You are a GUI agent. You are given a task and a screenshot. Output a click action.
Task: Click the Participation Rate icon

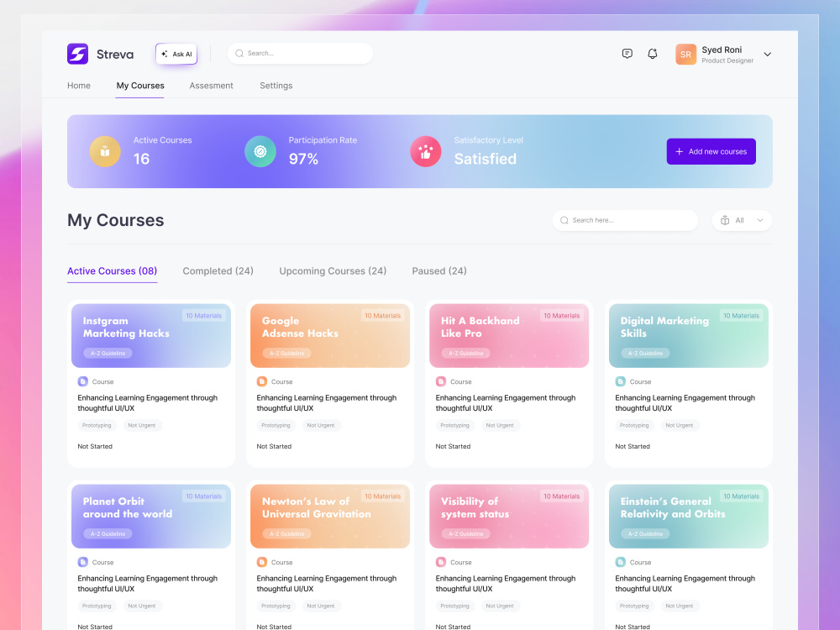(x=260, y=151)
